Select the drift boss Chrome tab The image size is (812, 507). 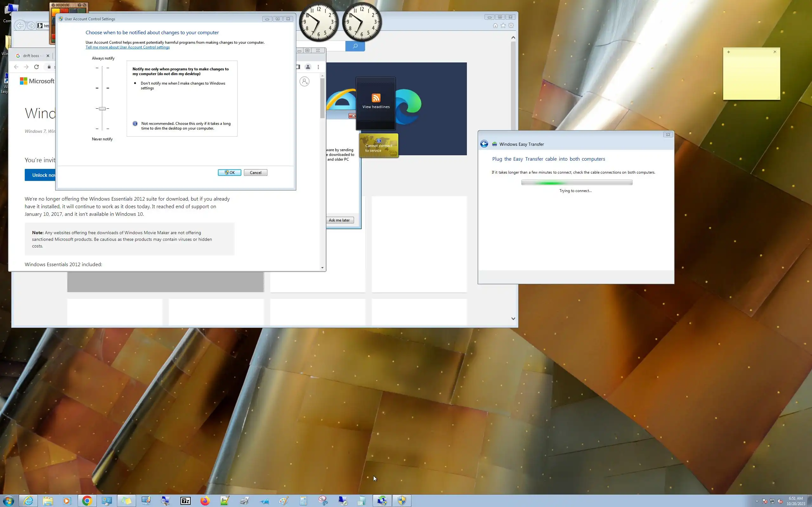[31, 56]
